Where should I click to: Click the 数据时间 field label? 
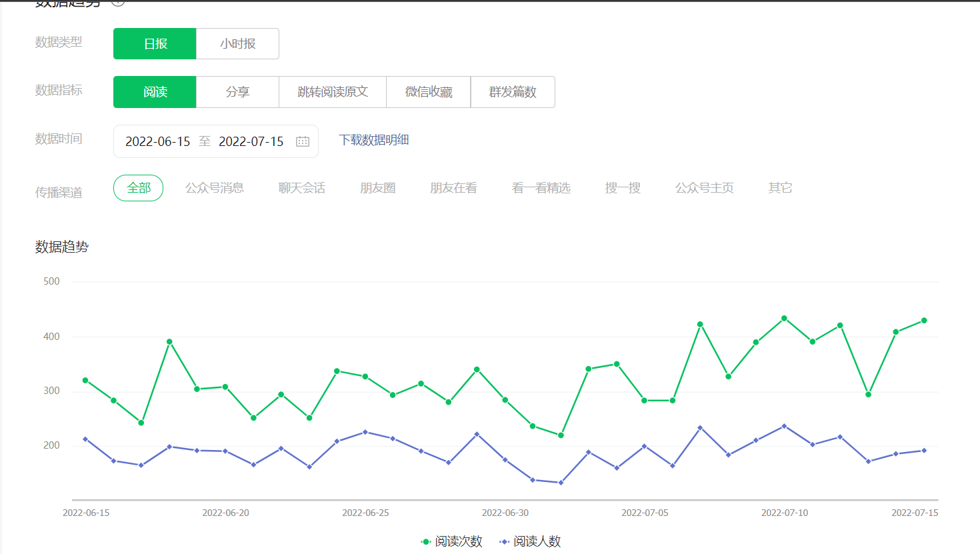pyautogui.click(x=59, y=139)
